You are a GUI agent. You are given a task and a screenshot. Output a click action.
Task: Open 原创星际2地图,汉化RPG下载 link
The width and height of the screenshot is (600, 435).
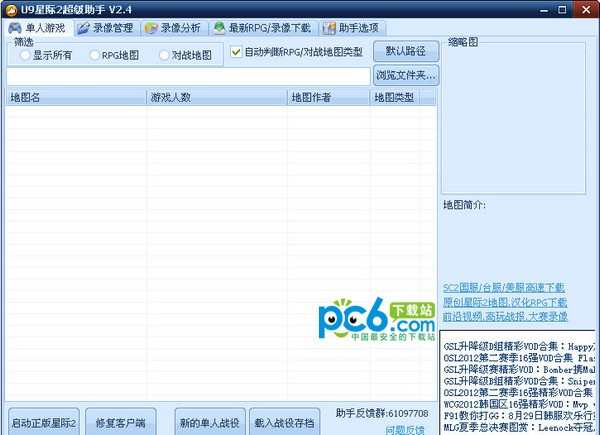coord(505,302)
